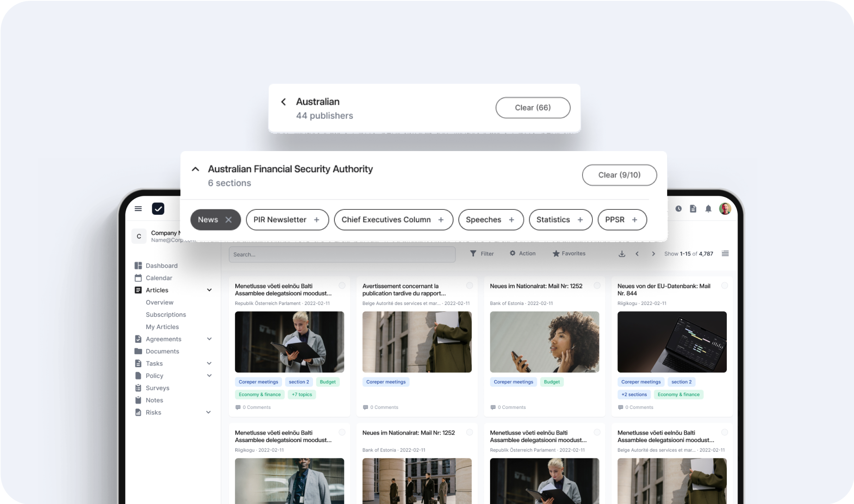Add the Speeches section
The width and height of the screenshot is (854, 504).
click(511, 220)
